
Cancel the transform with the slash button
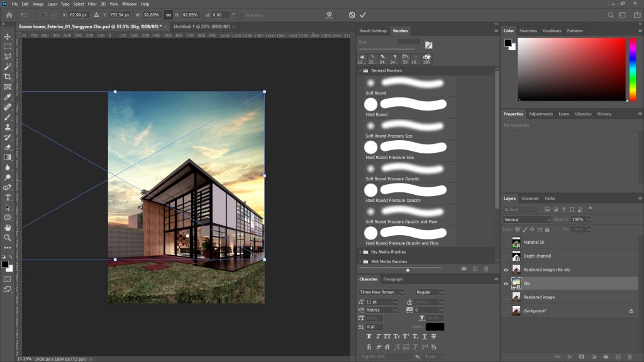[x=352, y=14]
